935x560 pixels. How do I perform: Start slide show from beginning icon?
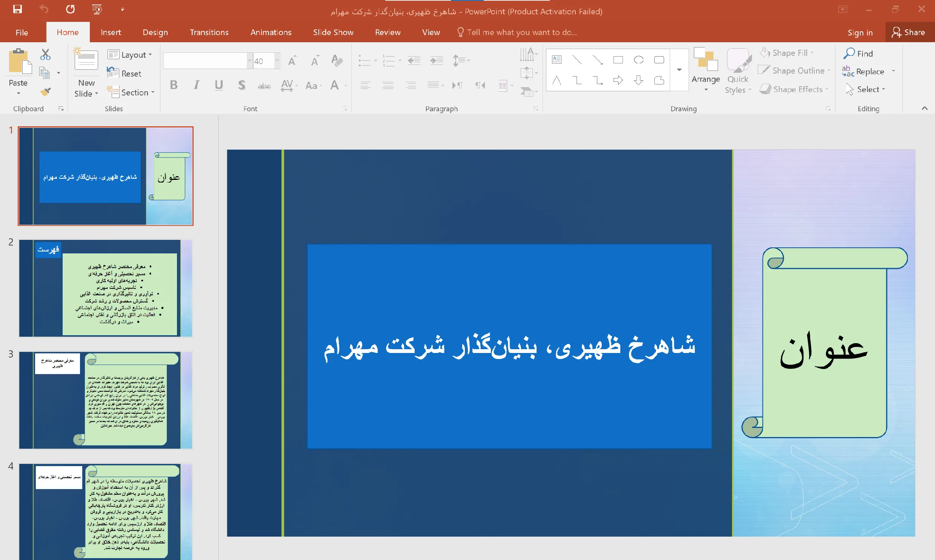tap(97, 9)
